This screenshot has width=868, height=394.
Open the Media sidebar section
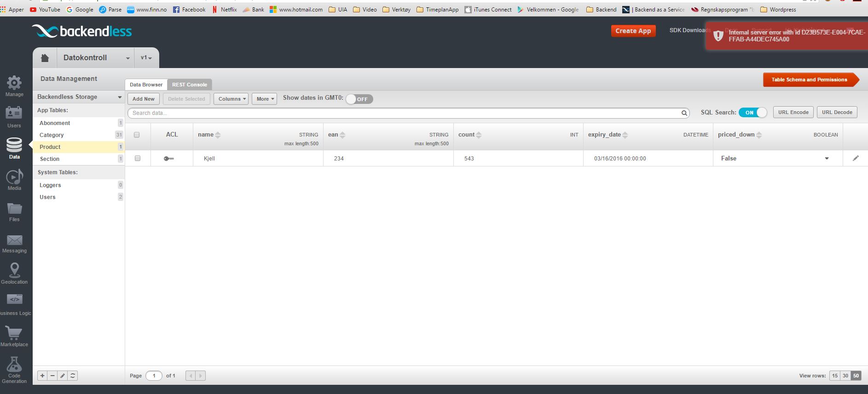[14, 177]
